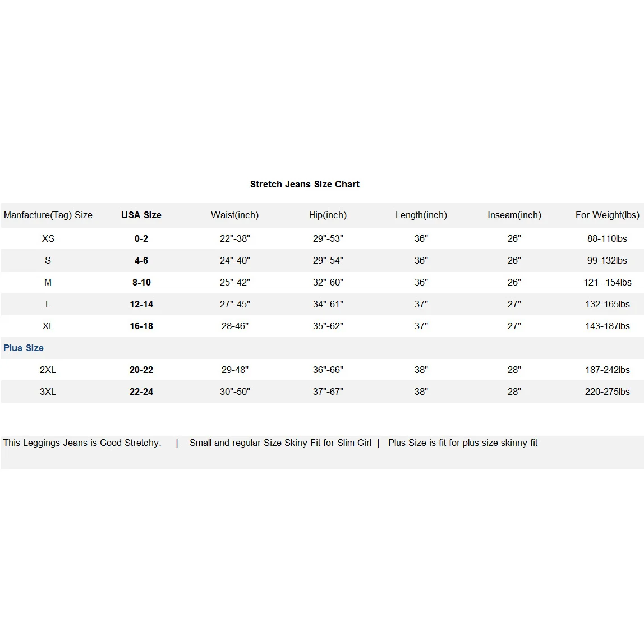Click the 'Leggings Jeans is Good Stretchy' note

pyautogui.click(x=82, y=443)
